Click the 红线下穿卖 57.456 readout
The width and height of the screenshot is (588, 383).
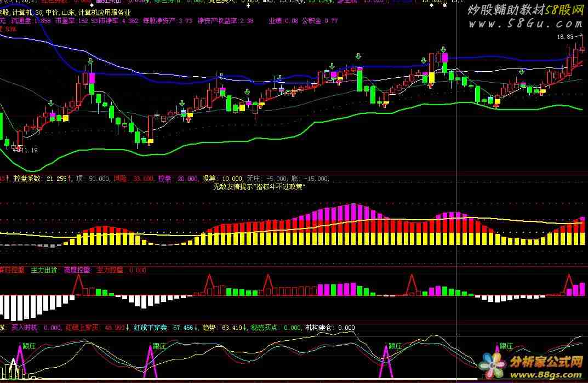click(x=166, y=328)
